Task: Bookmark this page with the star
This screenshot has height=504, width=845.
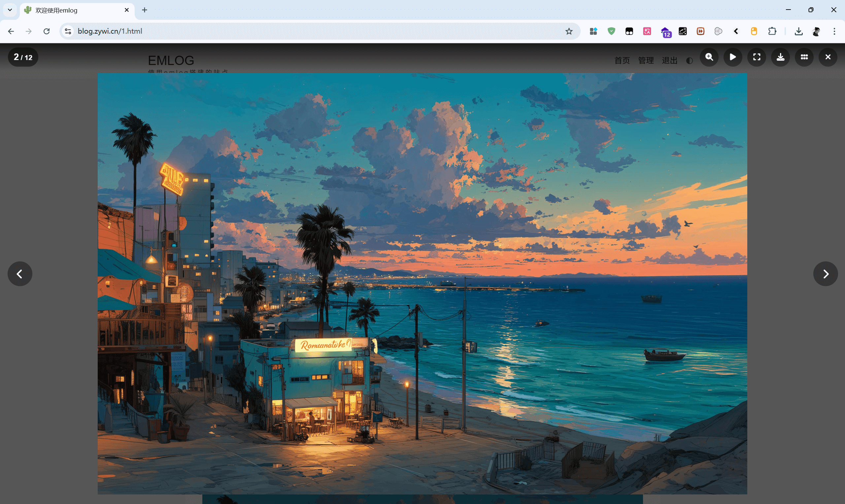Action: (569, 31)
